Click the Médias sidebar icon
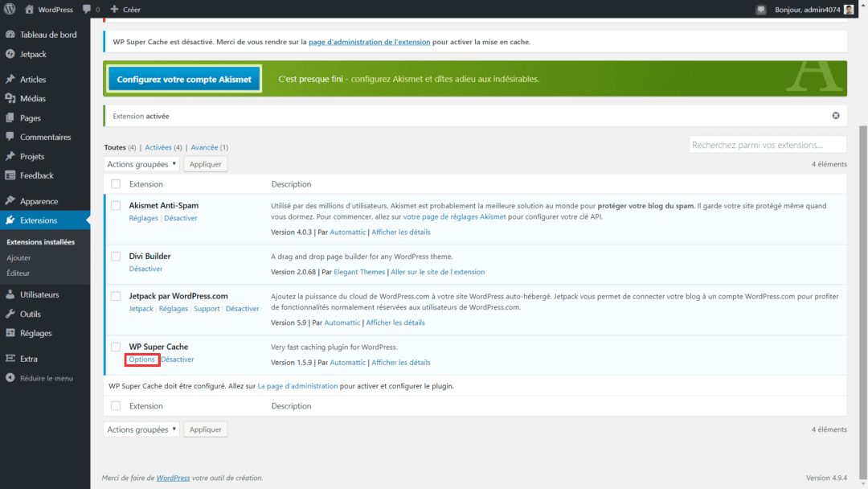 (10, 99)
